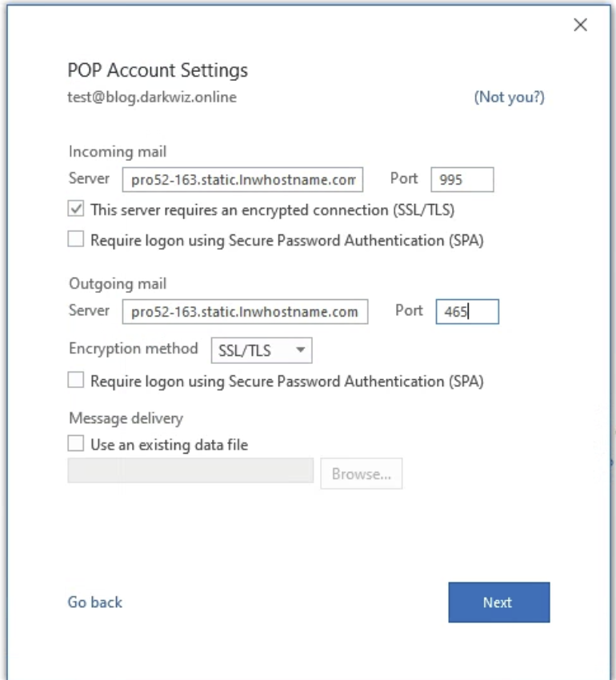Click the "Incoming mail" section heading
This screenshot has width=616, height=680.
click(x=118, y=152)
